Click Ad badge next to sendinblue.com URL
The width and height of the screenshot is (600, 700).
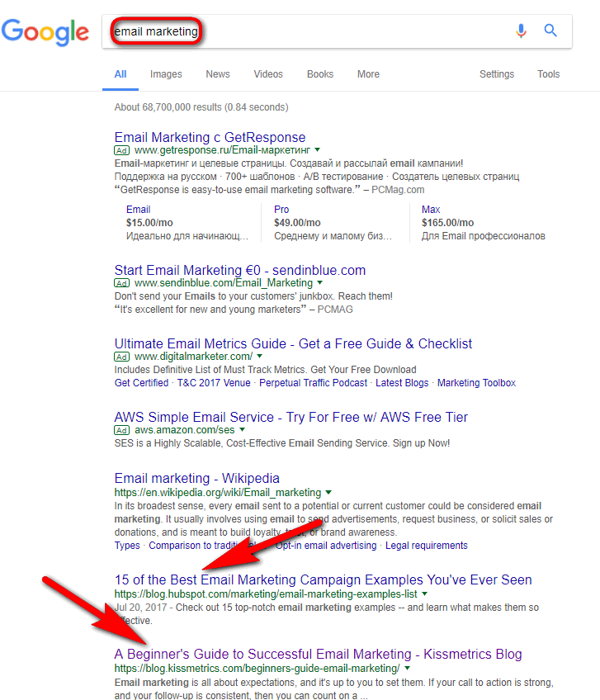(x=122, y=283)
